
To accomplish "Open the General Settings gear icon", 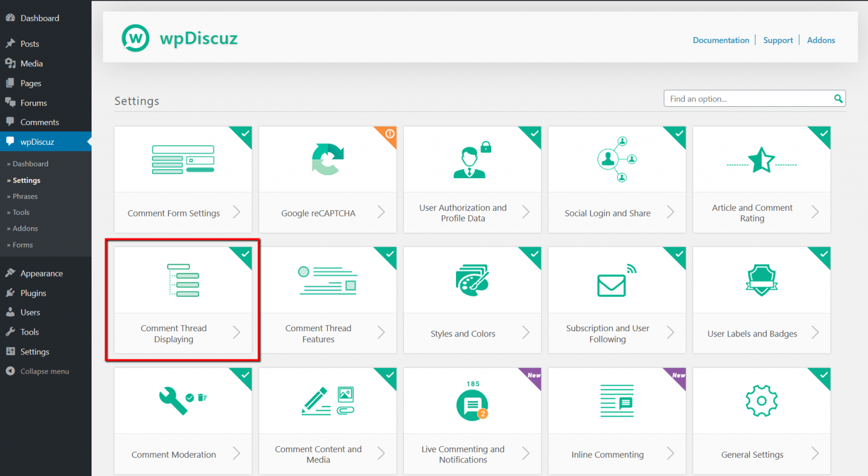I will (x=762, y=401).
